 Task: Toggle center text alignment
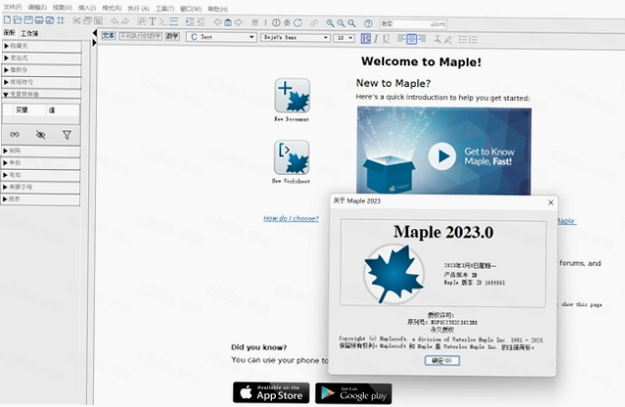[x=412, y=39]
